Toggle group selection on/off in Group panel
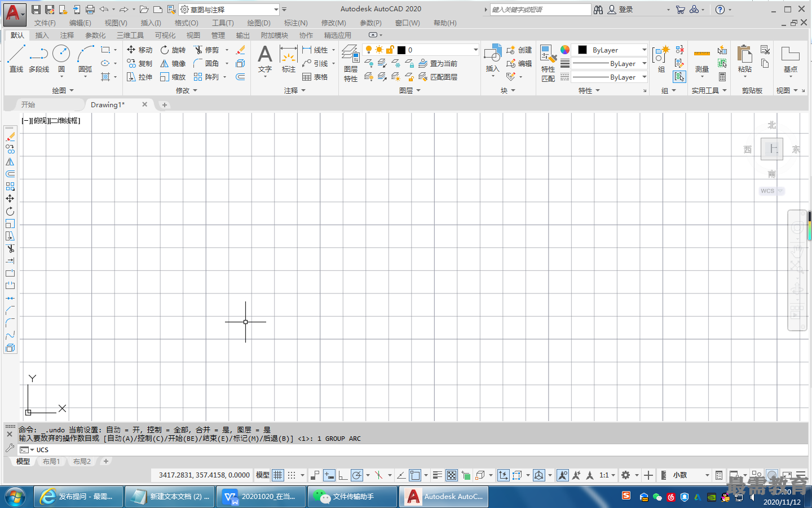The image size is (812, 508). [679, 77]
